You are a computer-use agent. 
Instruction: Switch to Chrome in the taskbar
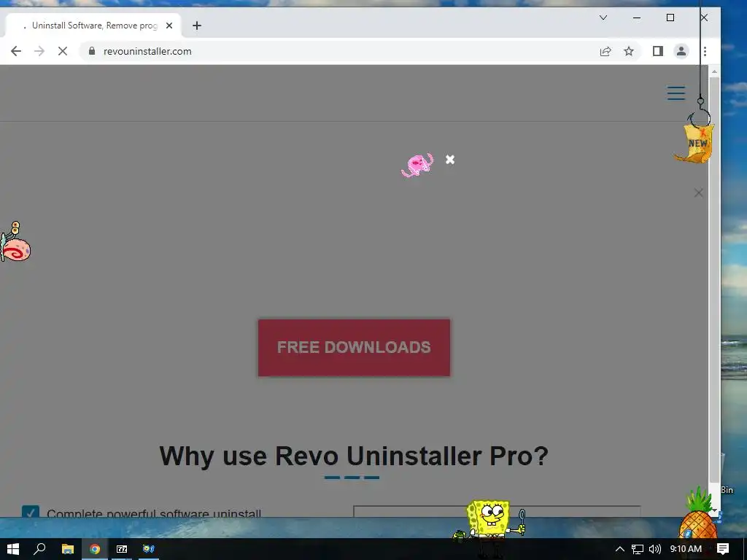coord(95,549)
